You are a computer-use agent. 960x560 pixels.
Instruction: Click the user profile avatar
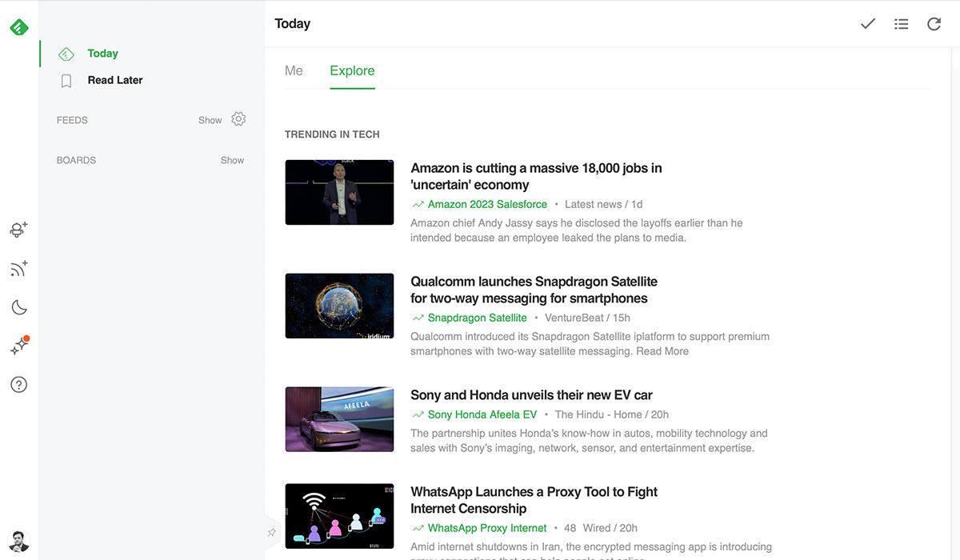tap(19, 541)
